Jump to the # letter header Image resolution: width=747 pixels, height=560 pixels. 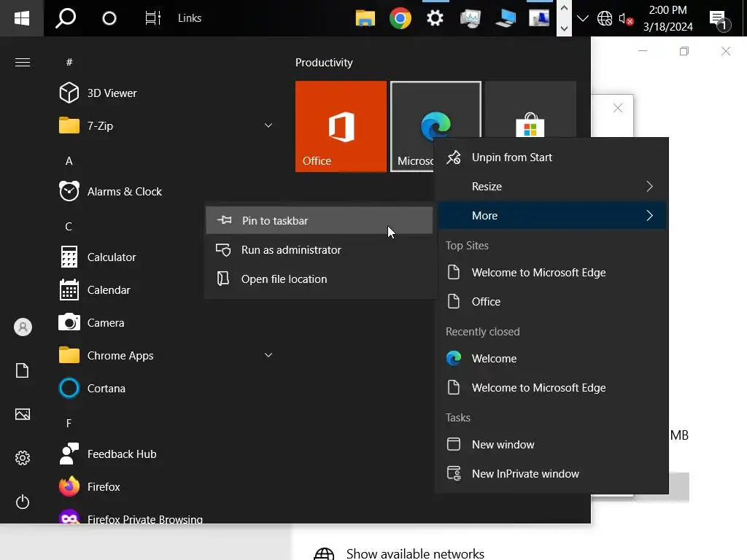(69, 63)
